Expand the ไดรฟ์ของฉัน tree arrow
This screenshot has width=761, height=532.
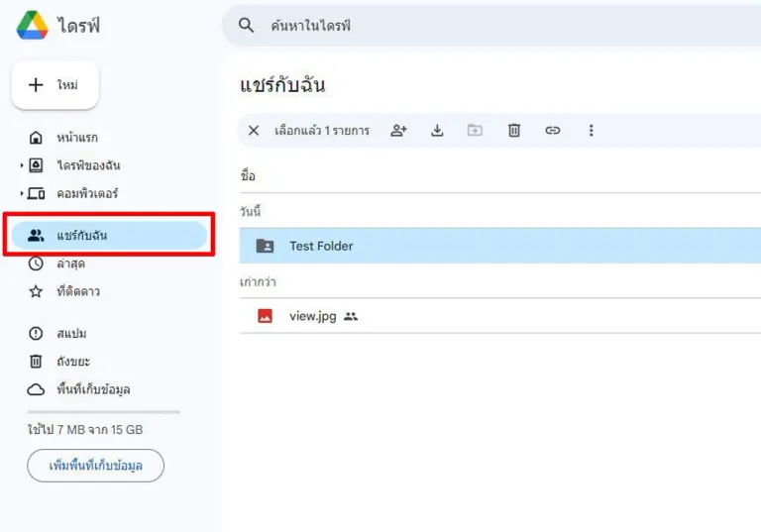(22, 165)
